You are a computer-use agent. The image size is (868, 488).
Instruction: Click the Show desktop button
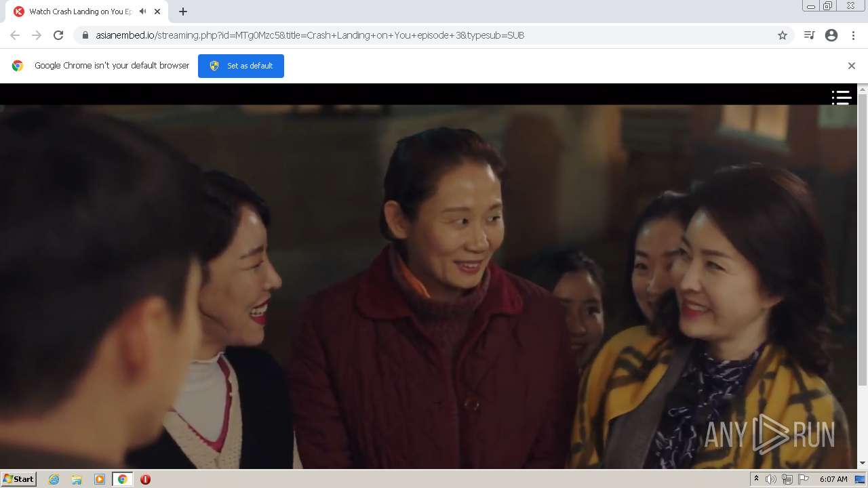pyautogui.click(x=860, y=479)
